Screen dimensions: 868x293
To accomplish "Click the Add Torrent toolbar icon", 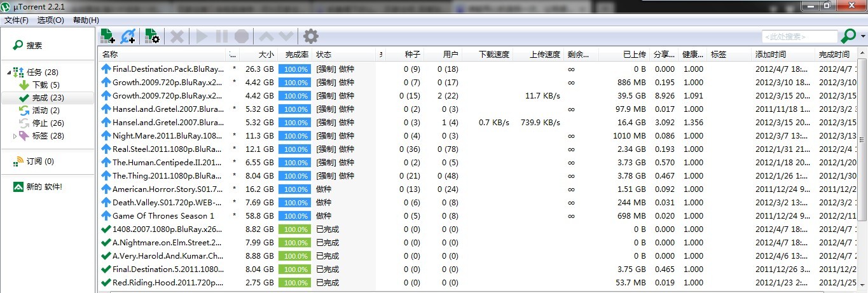I will click(x=107, y=36).
